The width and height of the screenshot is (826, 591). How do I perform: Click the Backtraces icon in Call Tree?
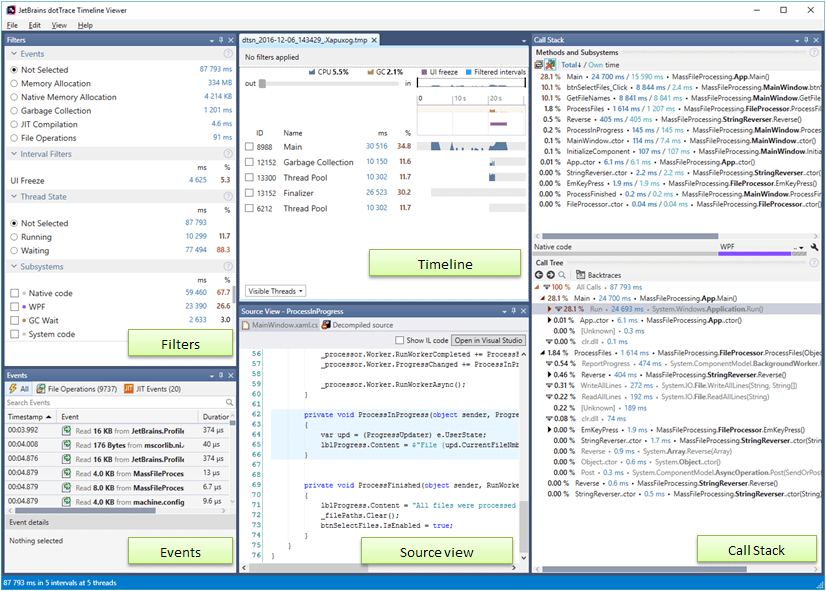tap(581, 274)
